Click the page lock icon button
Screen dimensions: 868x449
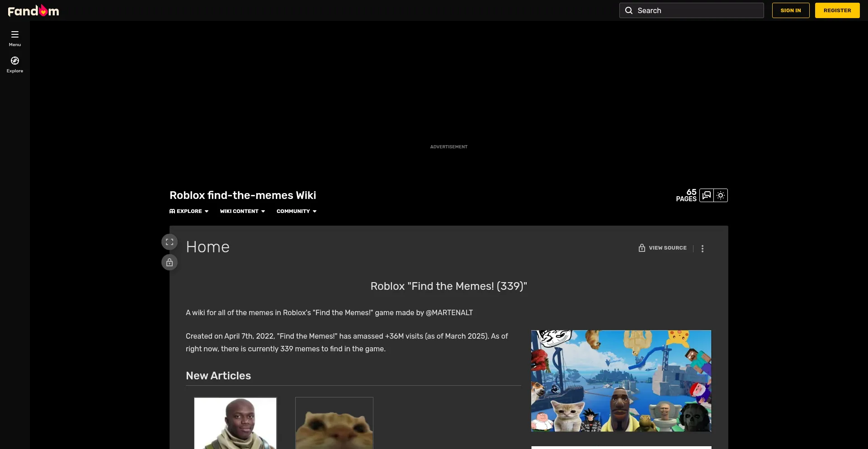(x=170, y=262)
